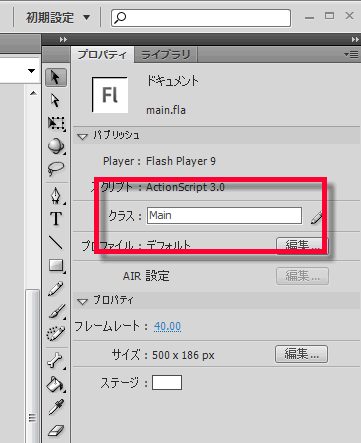Click the AIR 設定 label

pyautogui.click(x=146, y=276)
